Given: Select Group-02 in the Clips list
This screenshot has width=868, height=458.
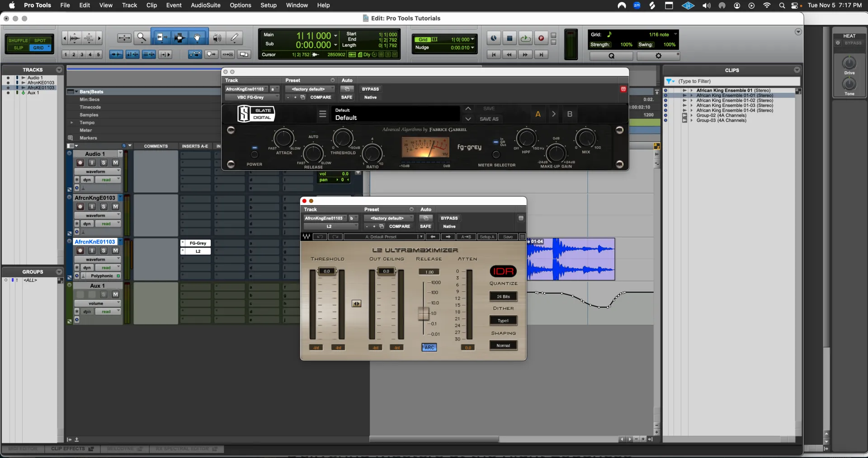Looking at the screenshot, I should point(722,115).
